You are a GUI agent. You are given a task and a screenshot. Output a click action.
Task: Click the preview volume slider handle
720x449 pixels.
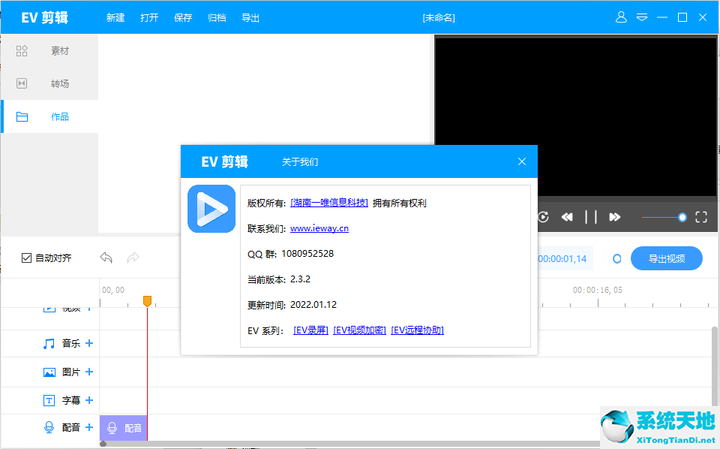683,217
